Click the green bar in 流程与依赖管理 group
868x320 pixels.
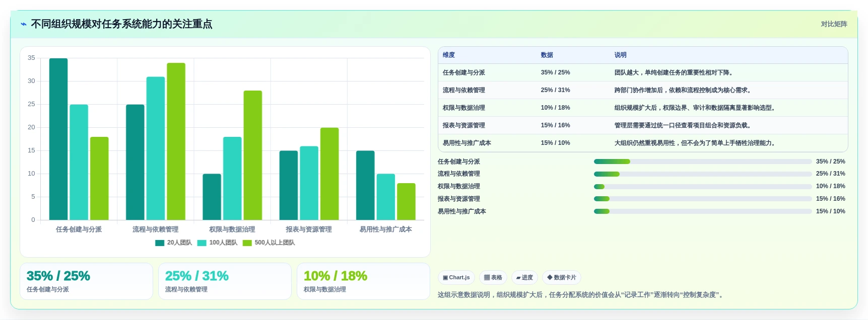click(176, 141)
